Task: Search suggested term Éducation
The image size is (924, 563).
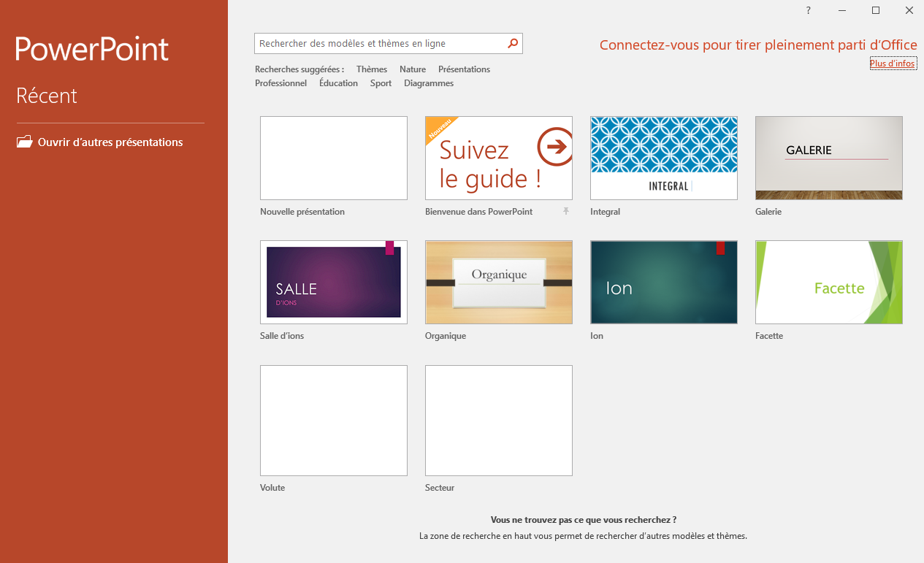Action: [339, 83]
